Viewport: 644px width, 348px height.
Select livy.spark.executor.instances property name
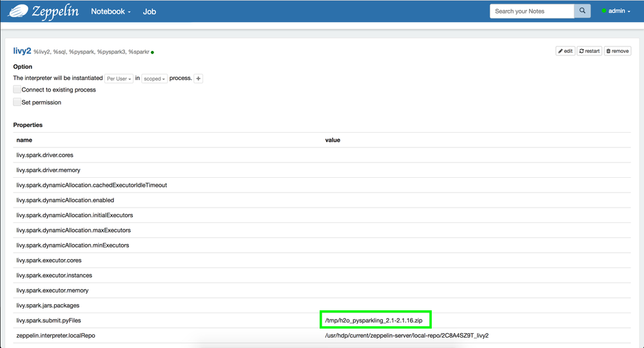tap(54, 275)
